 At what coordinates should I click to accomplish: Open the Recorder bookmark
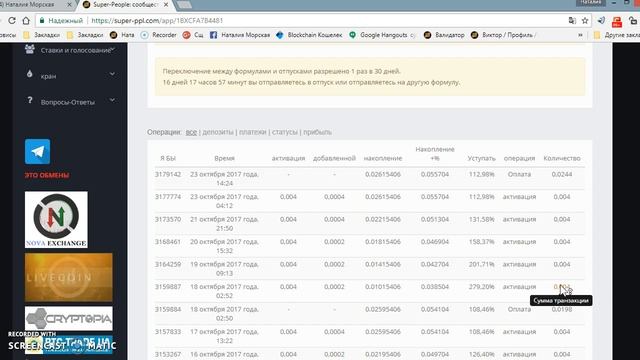(x=159, y=35)
